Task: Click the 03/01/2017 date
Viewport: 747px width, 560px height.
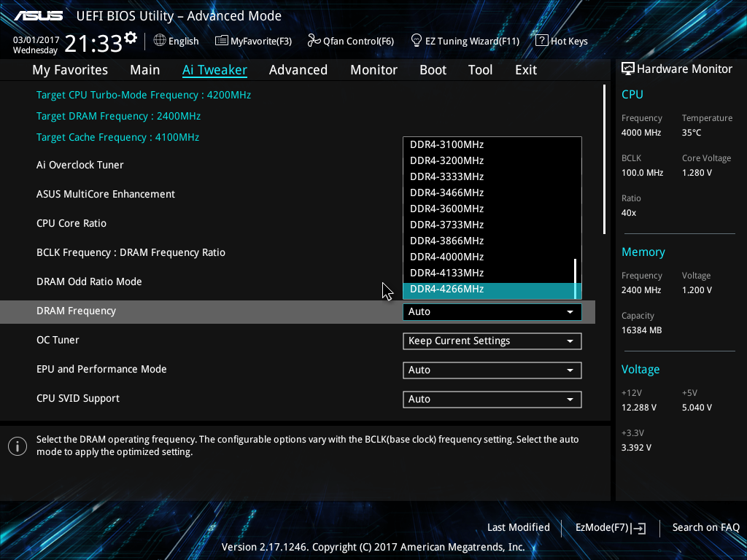Action: coord(36,40)
